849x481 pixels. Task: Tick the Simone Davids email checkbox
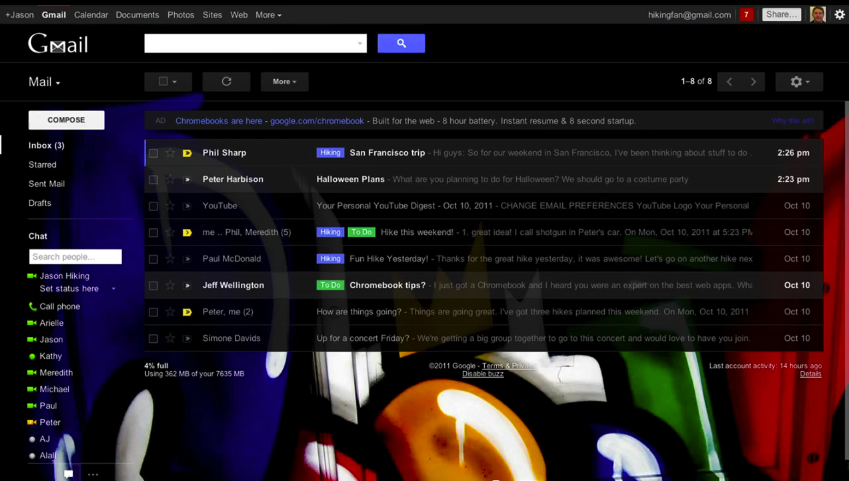point(153,339)
